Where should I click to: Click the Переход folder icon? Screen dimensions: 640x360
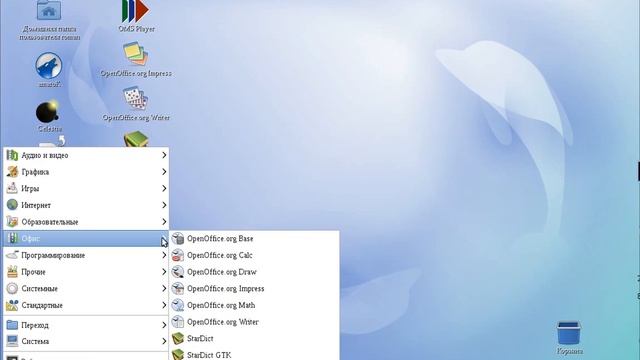(12, 325)
